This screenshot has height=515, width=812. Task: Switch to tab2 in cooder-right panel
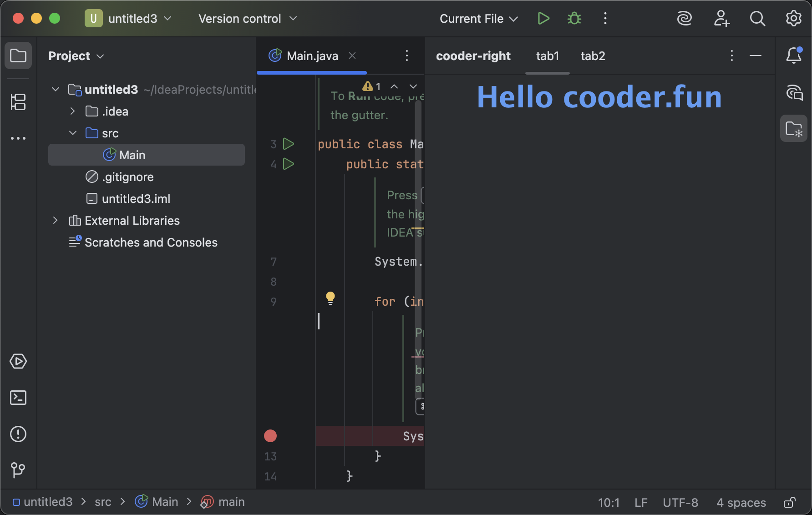(x=593, y=56)
